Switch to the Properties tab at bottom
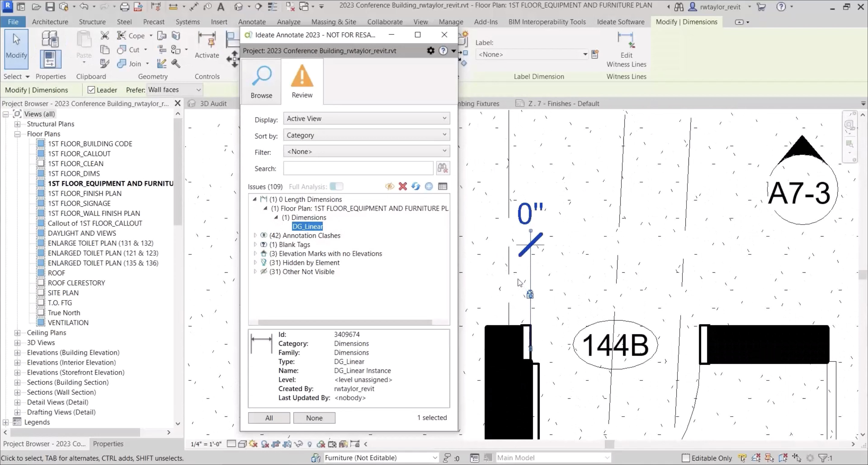 tap(108, 444)
